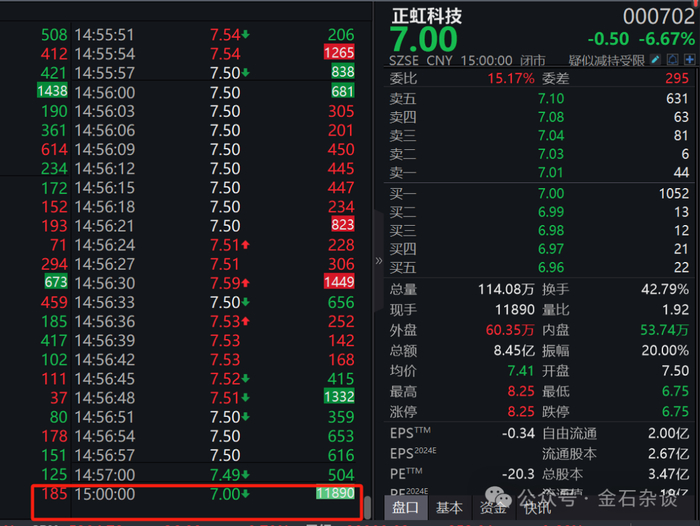Click the highlighted 1449 volume cell
This screenshot has height=526, width=700.
(x=339, y=282)
